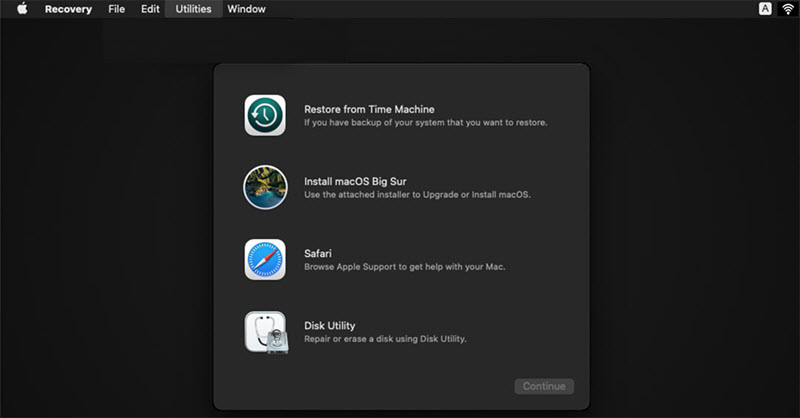Open the Recovery menu
This screenshot has height=418, width=800.
point(68,9)
